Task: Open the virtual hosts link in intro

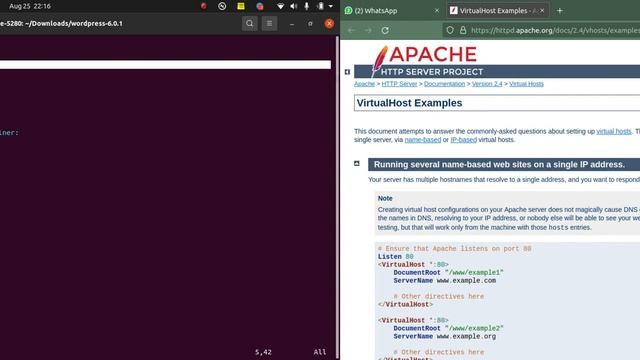Action: 613,131
